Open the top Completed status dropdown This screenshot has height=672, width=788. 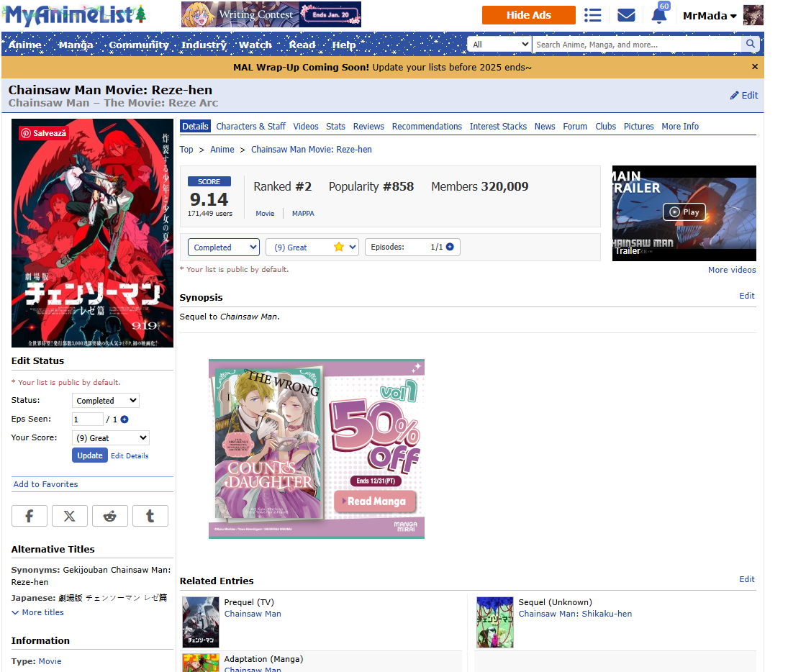(224, 248)
